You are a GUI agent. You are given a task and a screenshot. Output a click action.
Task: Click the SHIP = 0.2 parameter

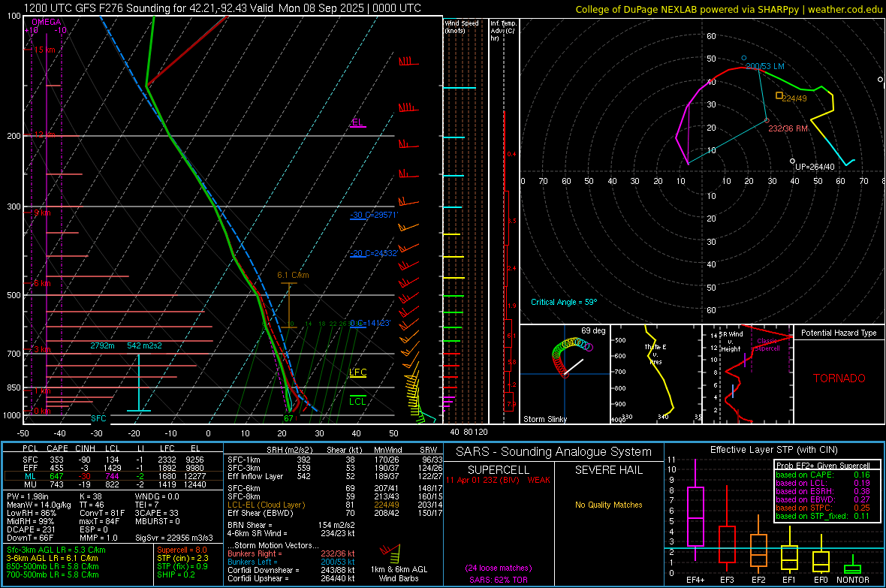[176, 574]
